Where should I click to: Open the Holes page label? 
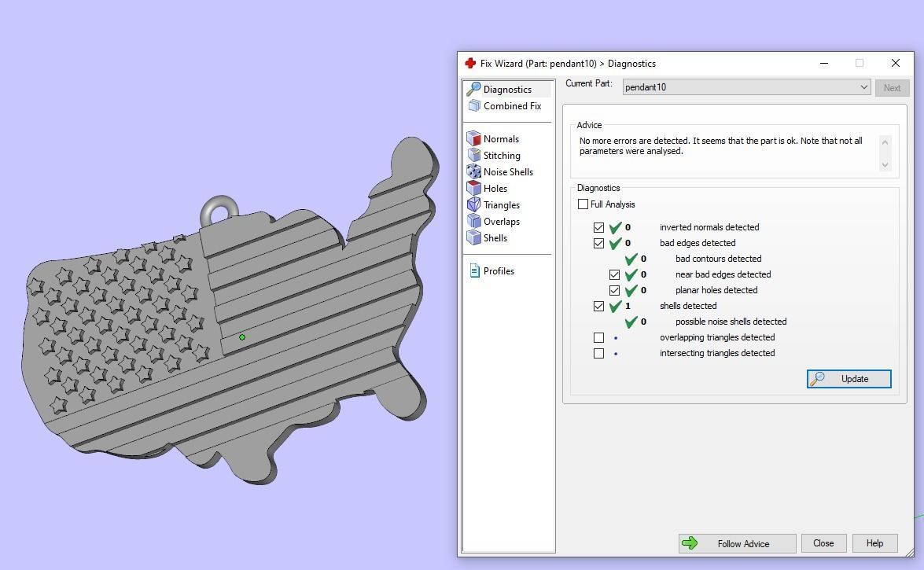495,189
